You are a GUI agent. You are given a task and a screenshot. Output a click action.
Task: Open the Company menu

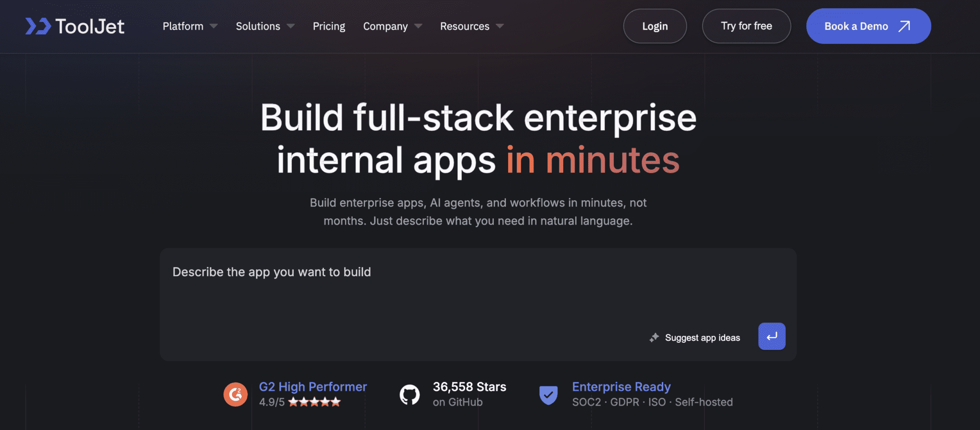pyautogui.click(x=385, y=26)
